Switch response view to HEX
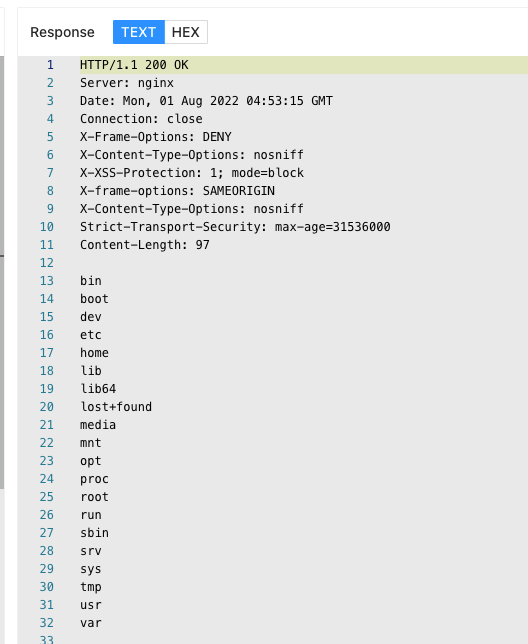The width and height of the screenshot is (528, 644). coord(186,32)
